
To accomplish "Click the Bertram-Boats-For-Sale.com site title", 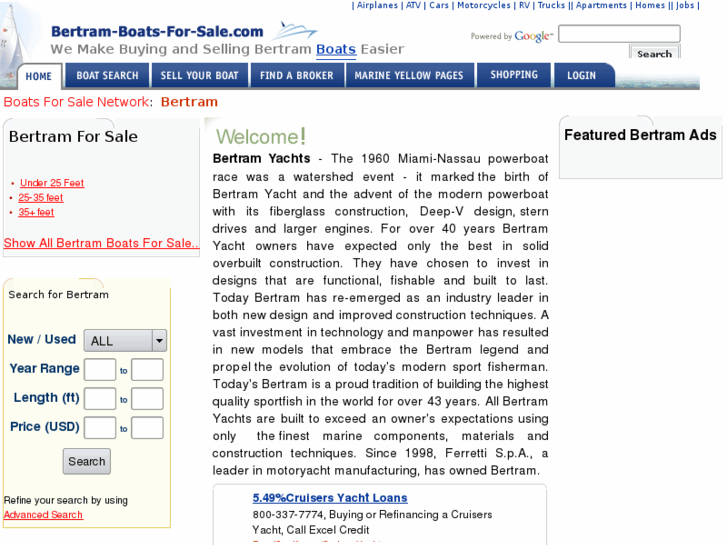I will pyautogui.click(x=157, y=32).
